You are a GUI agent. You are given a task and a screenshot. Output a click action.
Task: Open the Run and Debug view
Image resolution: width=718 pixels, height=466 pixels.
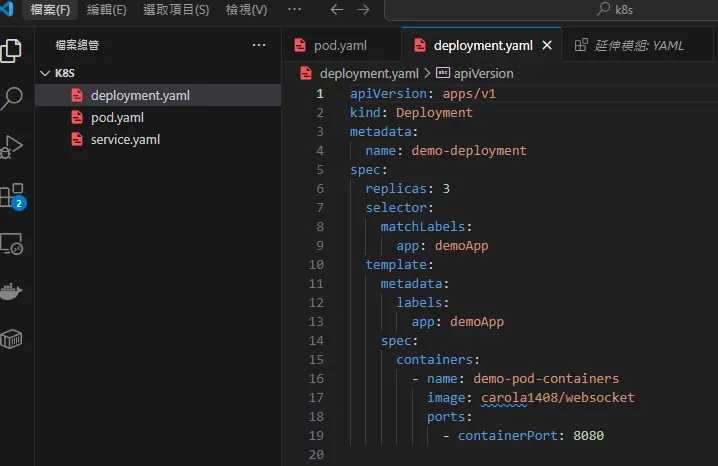tap(12, 147)
